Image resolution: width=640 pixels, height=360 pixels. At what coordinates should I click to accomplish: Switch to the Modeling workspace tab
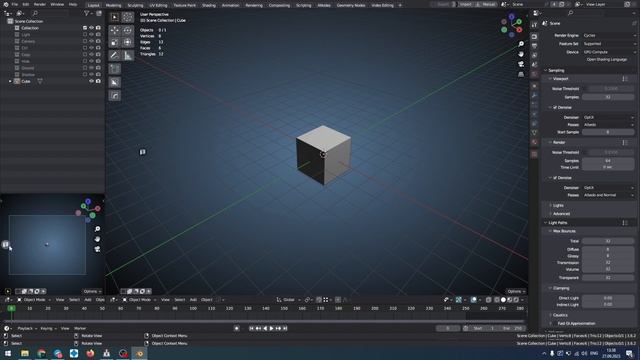coord(113,5)
